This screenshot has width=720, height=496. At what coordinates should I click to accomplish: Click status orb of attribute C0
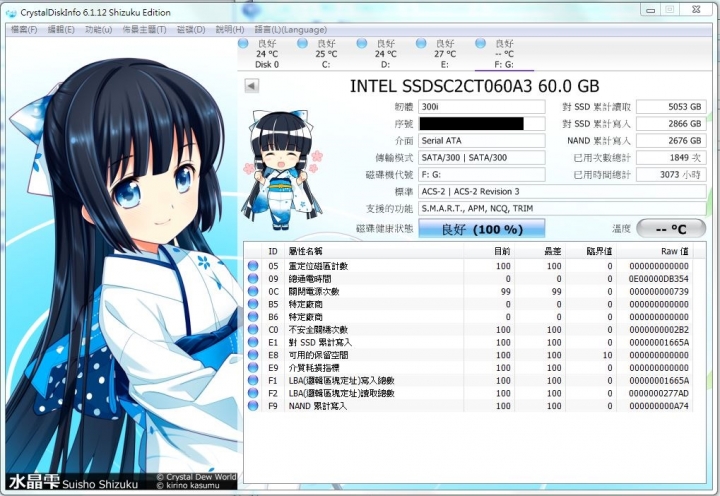253,329
